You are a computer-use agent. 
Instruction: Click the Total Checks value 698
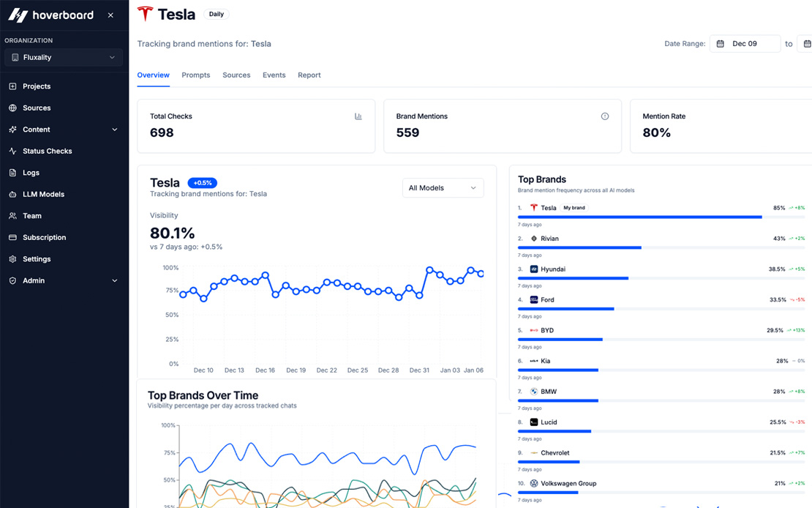coord(162,132)
